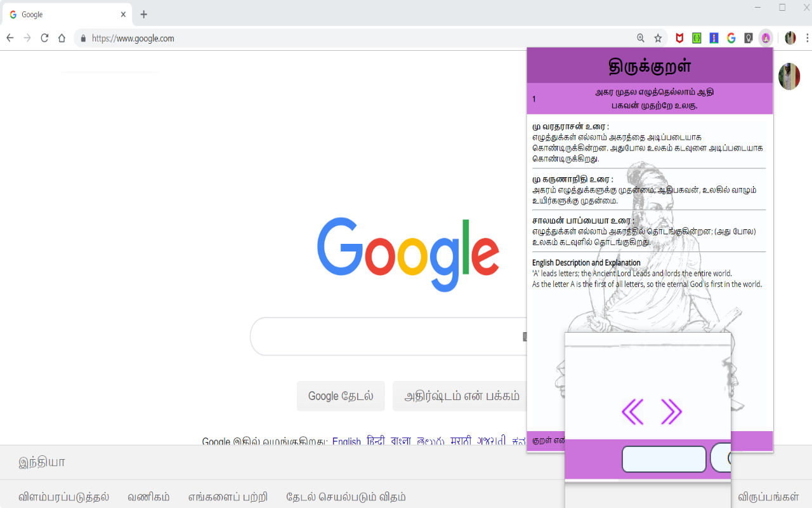812x508 pixels.
Task: Click the 'திருக்குறள்' popup title
Action: pos(650,66)
